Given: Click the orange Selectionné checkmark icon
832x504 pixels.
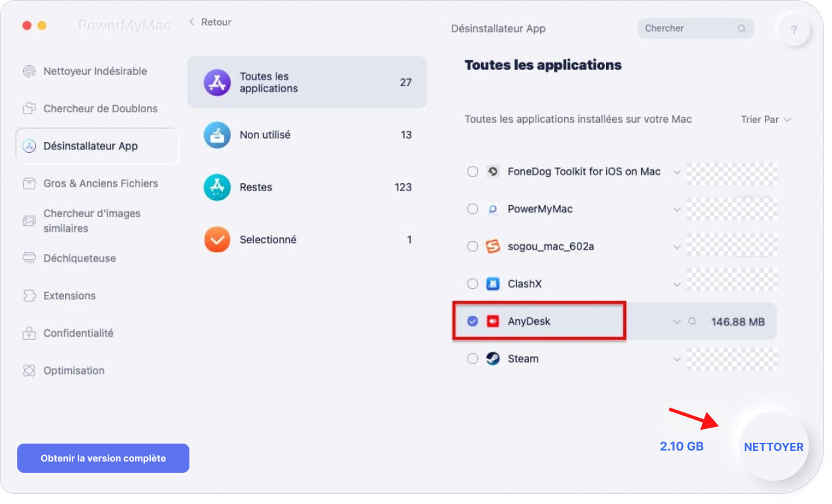Looking at the screenshot, I should (217, 240).
